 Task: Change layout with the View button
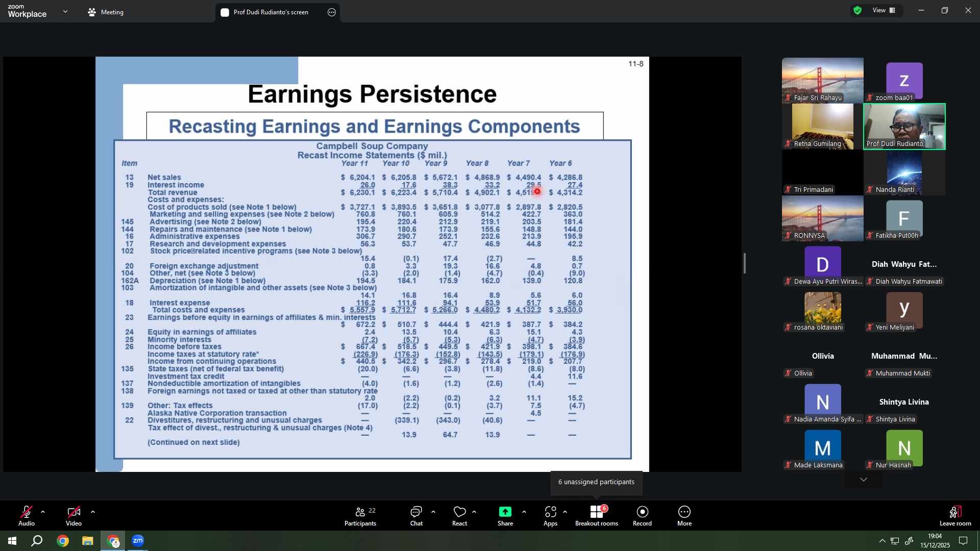pyautogui.click(x=884, y=10)
